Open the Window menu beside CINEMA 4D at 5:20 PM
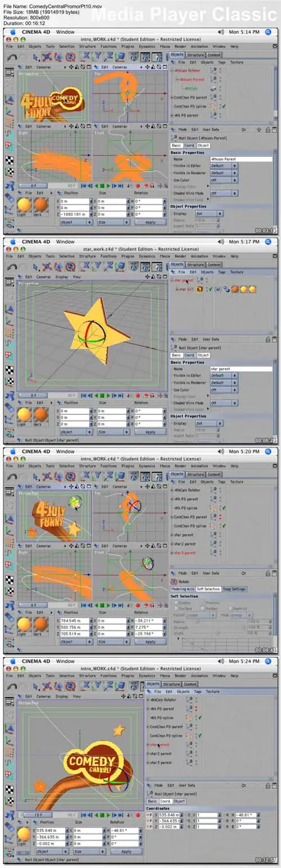Viewport: 281px width, 868px height. tap(65, 451)
